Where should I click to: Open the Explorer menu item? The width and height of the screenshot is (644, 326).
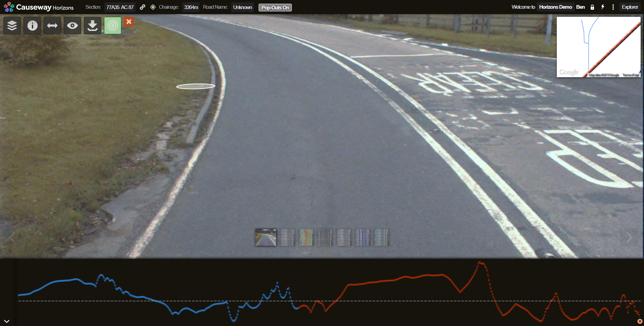coord(630,7)
